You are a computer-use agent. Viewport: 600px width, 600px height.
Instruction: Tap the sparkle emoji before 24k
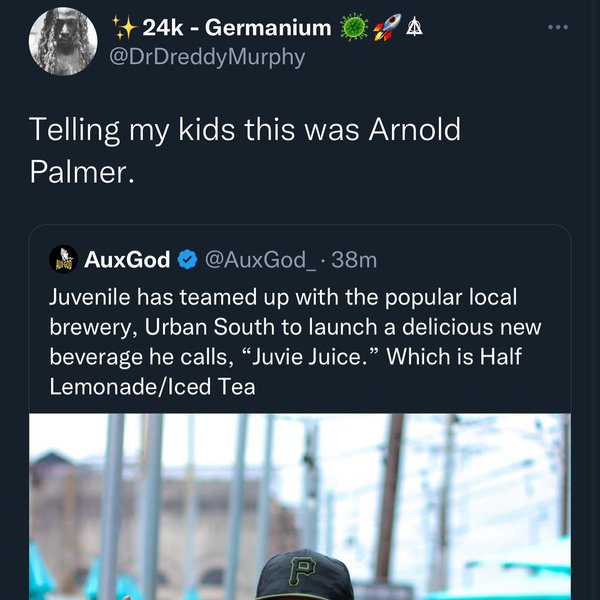124,25
